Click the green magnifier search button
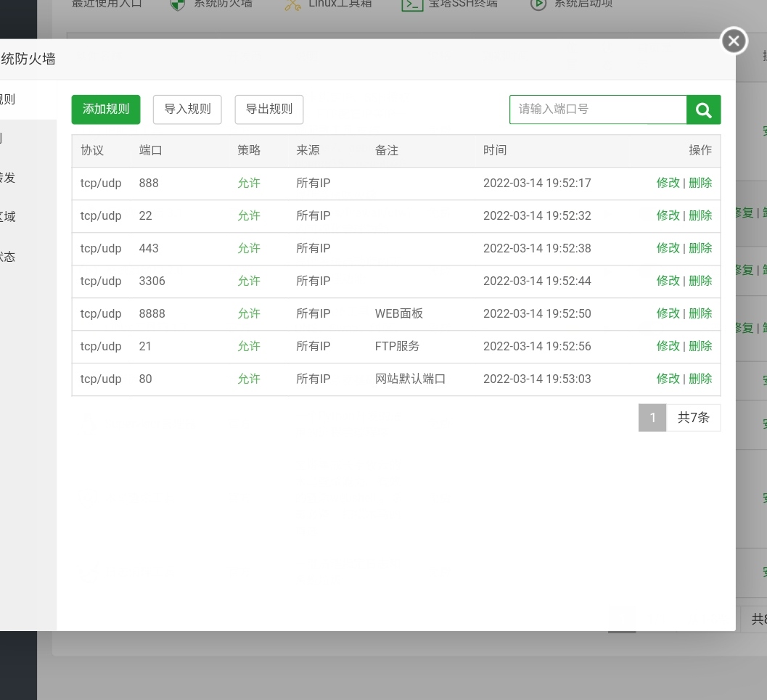Screen dimensions: 767x700 point(703,110)
